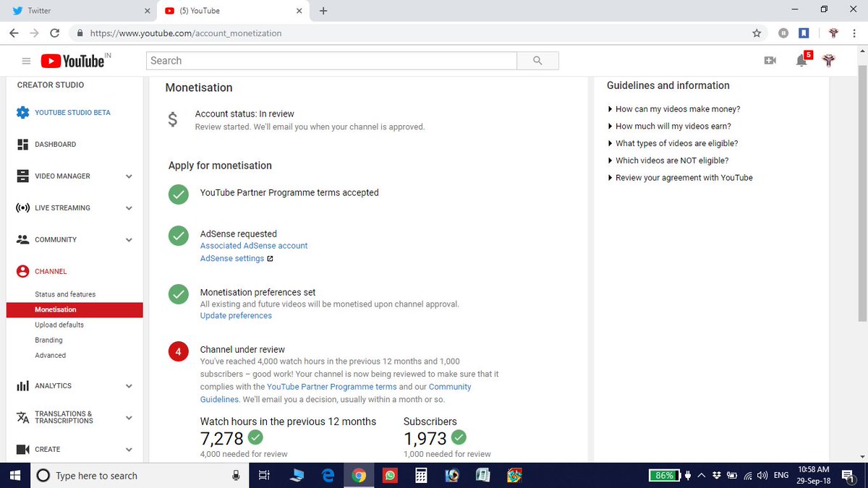Open Chrome menu three dots
The height and width of the screenshot is (488, 868).
pos(854,33)
